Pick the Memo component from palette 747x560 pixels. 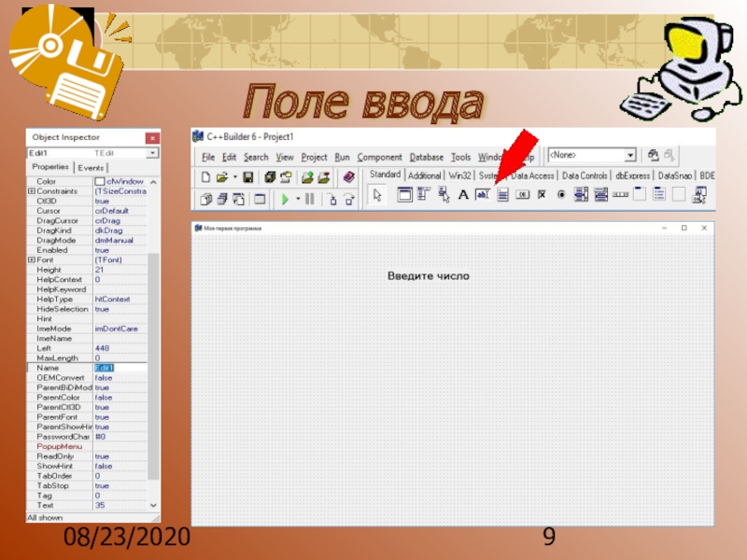click(x=502, y=195)
